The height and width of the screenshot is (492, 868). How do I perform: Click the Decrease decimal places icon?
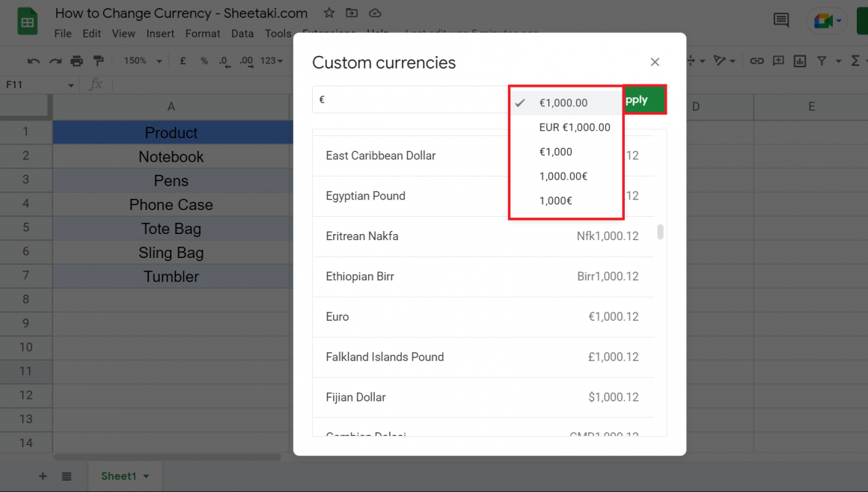tap(224, 61)
